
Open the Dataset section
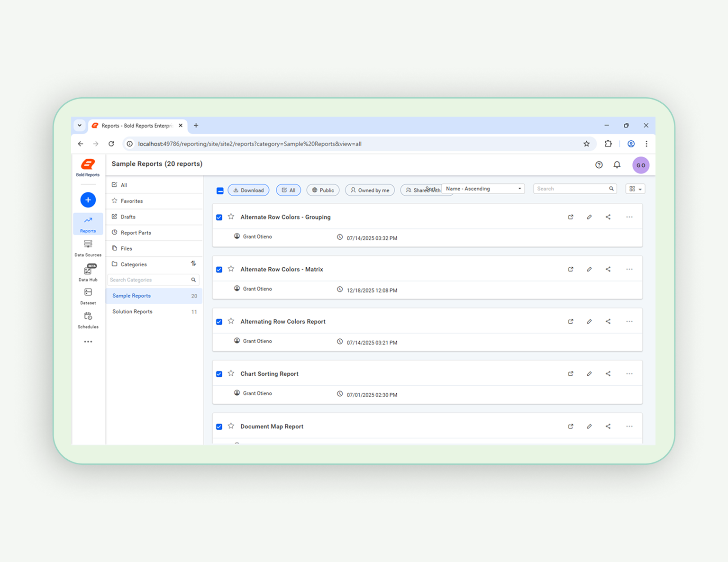[x=88, y=296]
